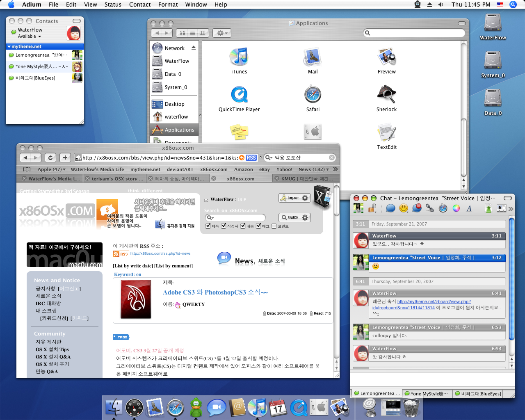Image resolution: width=525 pixels, height=420 pixels.
Task: Show more bookmarks bar items chevron
Action: 335,169
